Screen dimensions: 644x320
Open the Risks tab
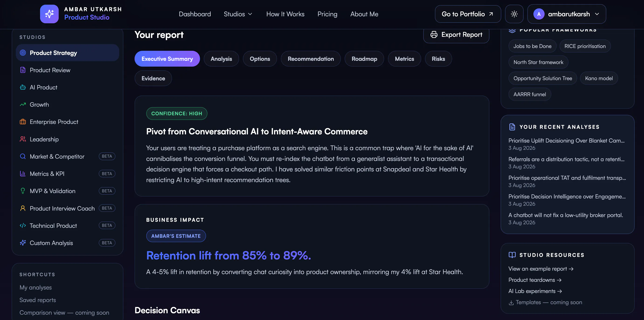coord(438,59)
